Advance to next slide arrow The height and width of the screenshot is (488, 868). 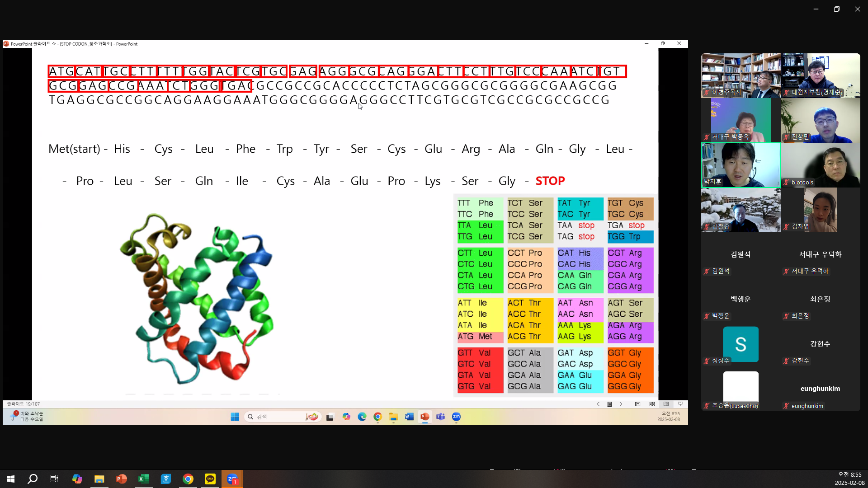(x=621, y=404)
